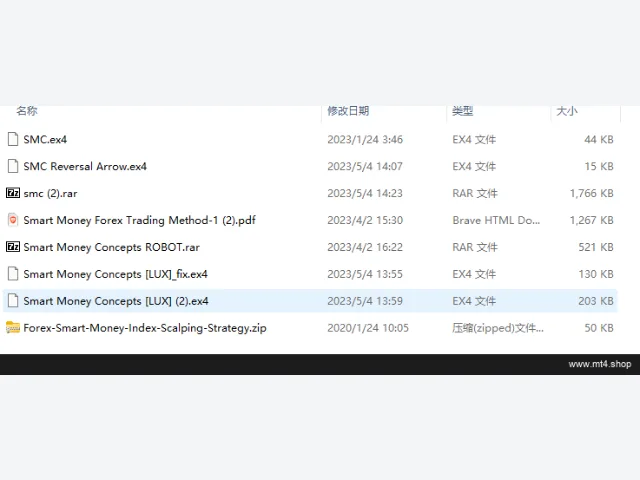Select Smart Money Concepts [LUX]_fix.ex4 file name
This screenshot has height=480, width=640.
[116, 274]
